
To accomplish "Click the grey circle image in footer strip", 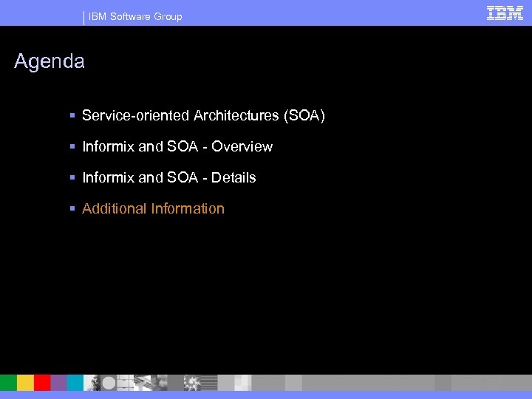I will [109, 383].
